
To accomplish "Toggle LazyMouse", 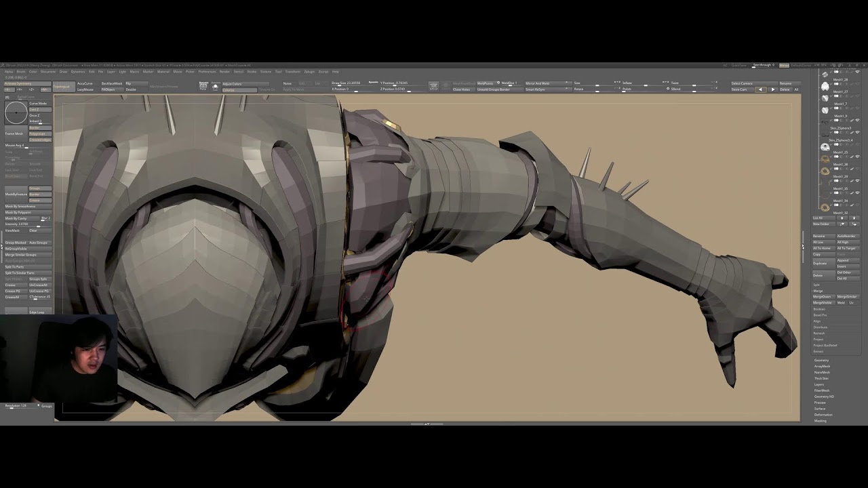I will tap(85, 89).
